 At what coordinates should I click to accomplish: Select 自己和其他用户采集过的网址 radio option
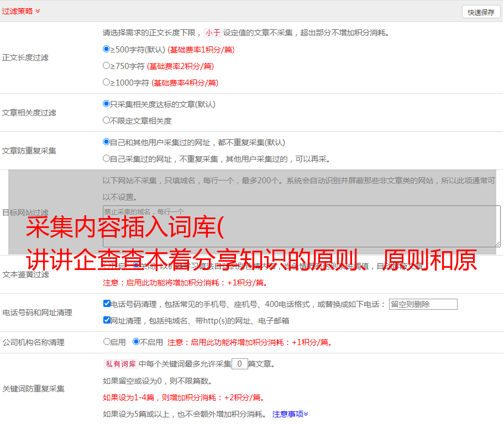pos(107,142)
